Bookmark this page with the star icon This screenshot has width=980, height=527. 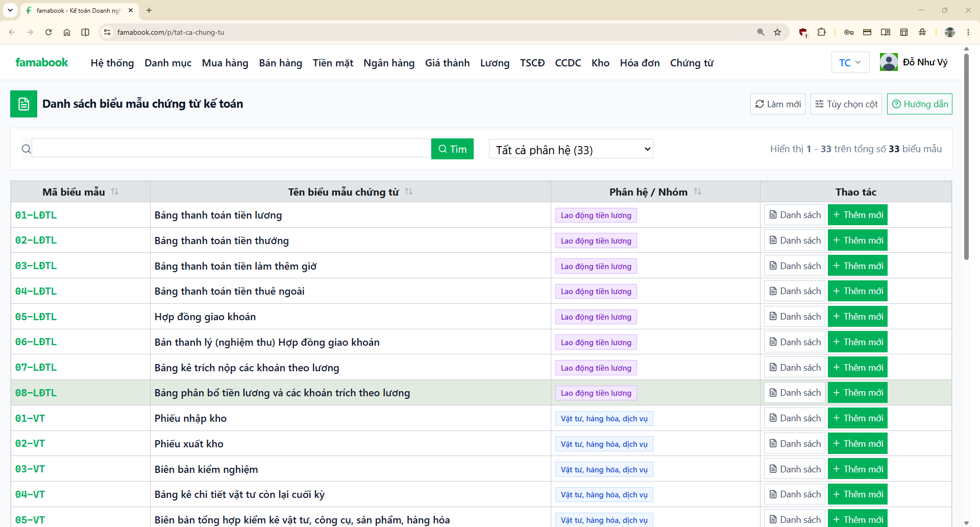click(x=777, y=32)
